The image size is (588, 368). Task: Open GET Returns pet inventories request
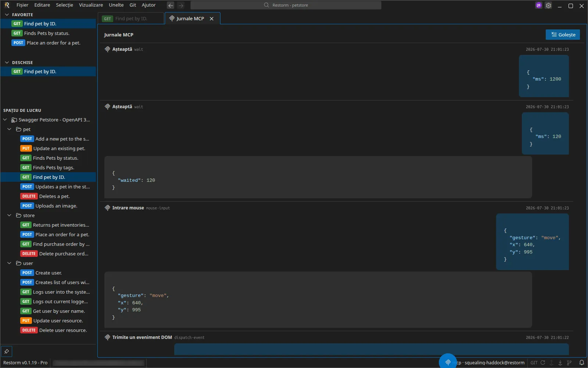coord(48,225)
